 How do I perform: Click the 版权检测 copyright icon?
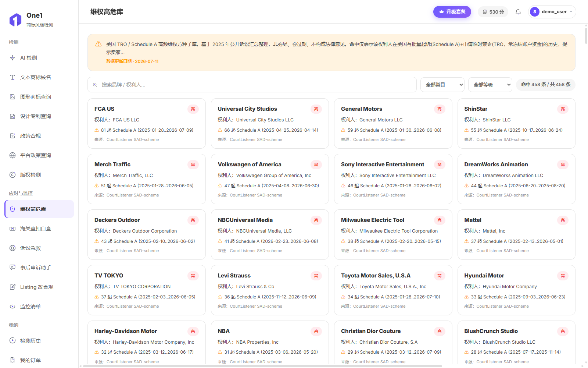(12, 175)
